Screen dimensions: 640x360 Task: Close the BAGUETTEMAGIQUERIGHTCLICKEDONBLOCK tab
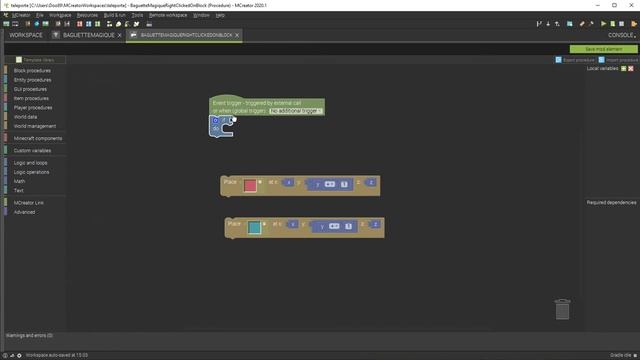pyautogui.click(x=237, y=36)
